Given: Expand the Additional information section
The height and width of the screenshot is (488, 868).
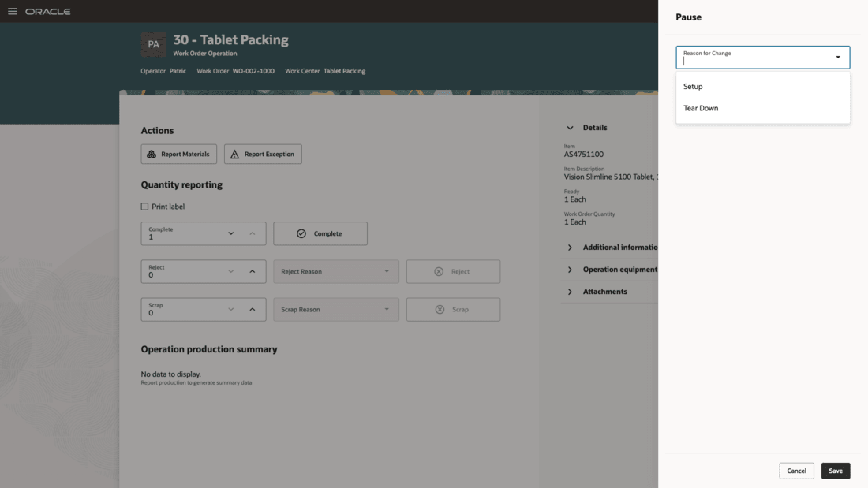Looking at the screenshot, I should pos(570,248).
